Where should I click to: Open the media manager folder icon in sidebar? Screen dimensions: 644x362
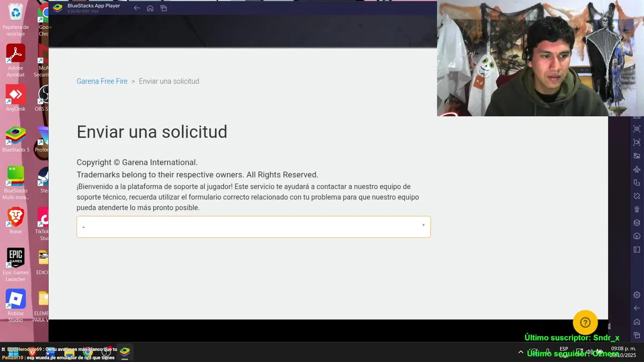point(637,156)
